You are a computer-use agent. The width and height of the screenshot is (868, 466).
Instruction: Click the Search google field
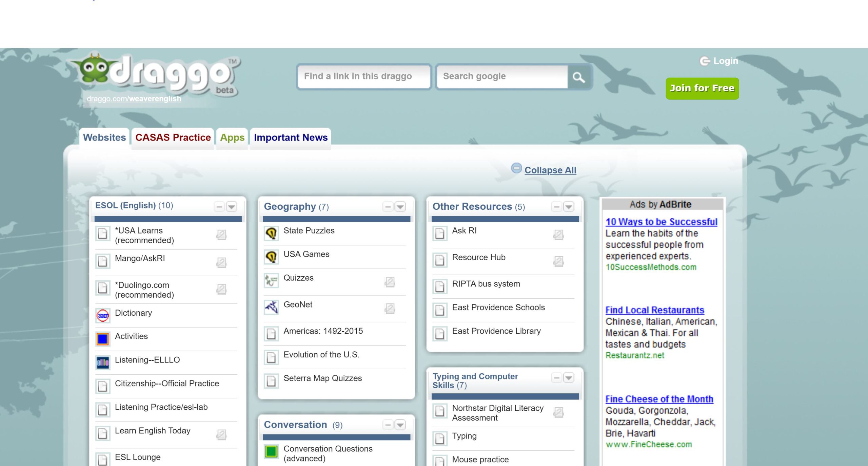point(502,76)
